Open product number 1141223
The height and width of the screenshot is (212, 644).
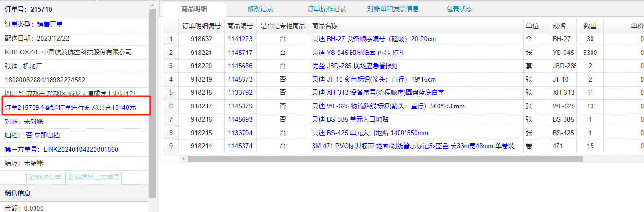(240, 39)
